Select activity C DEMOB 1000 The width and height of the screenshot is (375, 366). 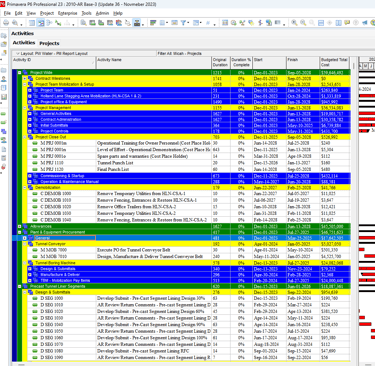188,193
